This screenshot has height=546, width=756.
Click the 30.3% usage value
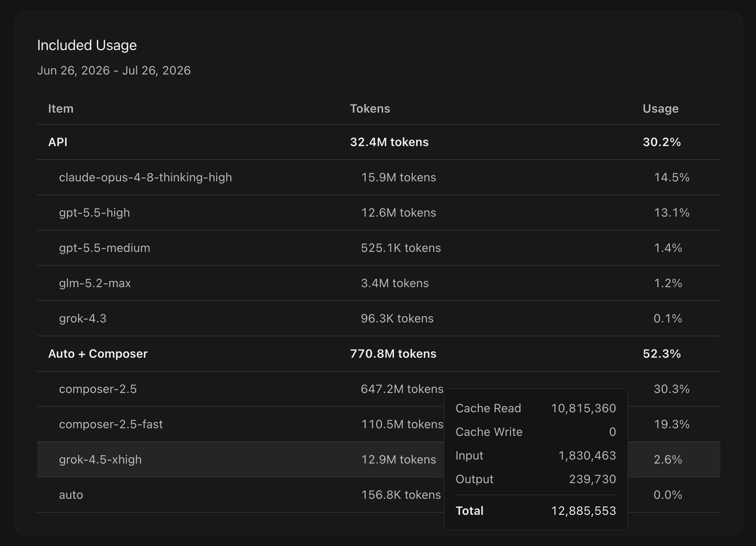pos(671,389)
